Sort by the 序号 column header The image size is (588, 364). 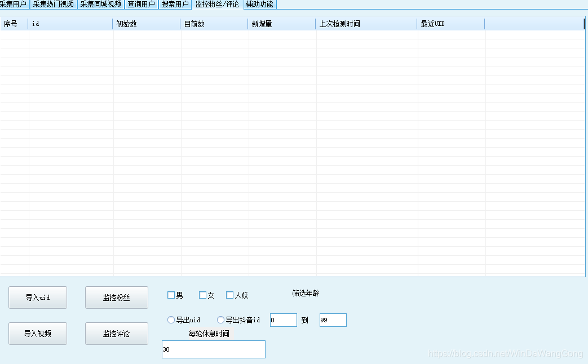point(14,24)
